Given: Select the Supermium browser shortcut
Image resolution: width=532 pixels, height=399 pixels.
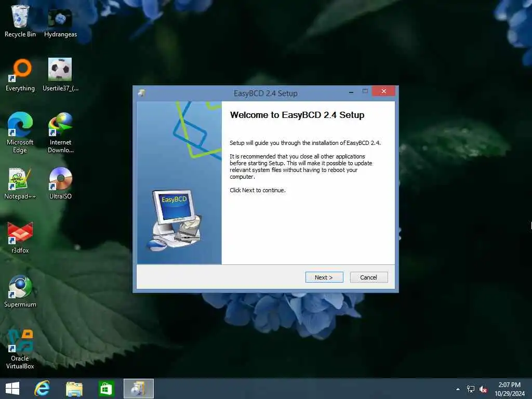Looking at the screenshot, I should [x=20, y=291].
